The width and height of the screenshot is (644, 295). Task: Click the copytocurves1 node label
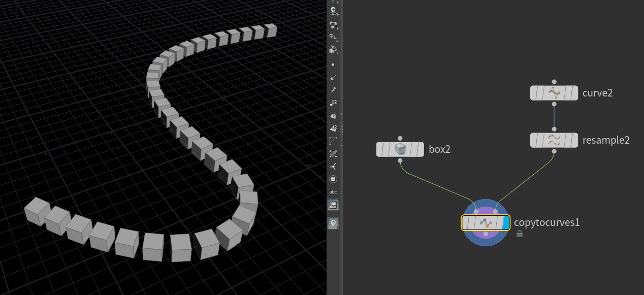tap(546, 222)
